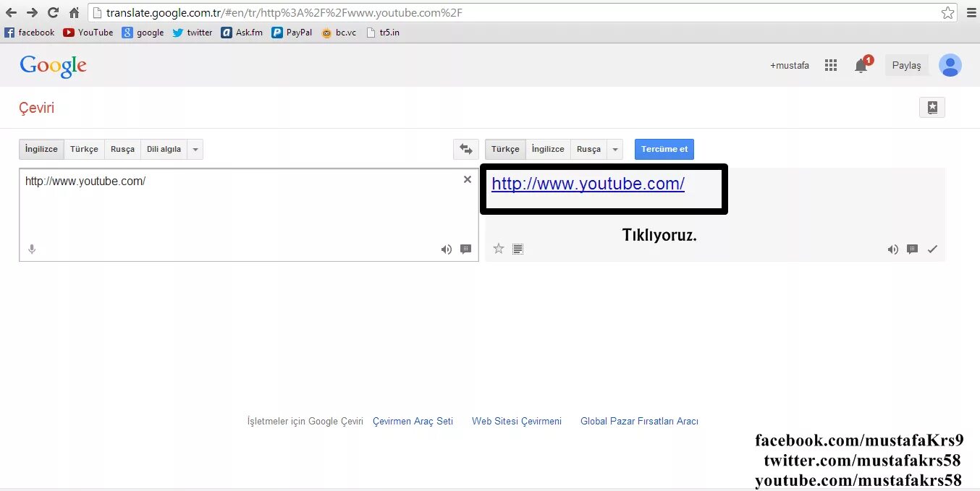Open tr5.in bookmark

pyautogui.click(x=384, y=33)
